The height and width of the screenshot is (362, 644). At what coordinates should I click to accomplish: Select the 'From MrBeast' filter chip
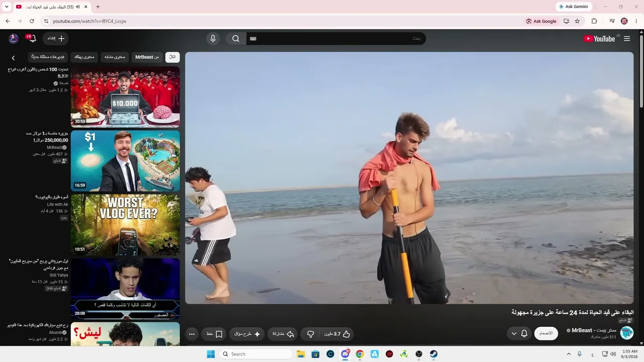147,57
